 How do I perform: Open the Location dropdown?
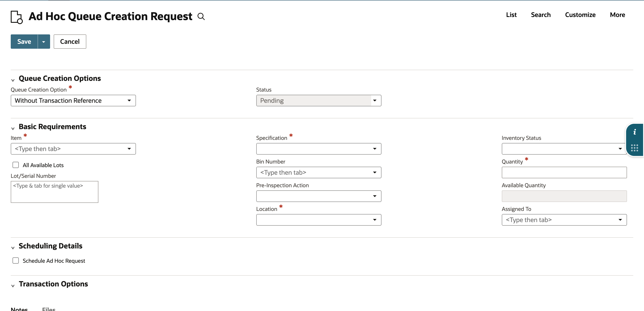[x=318, y=220]
